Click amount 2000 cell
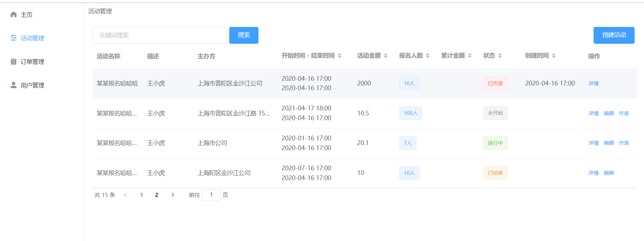Image resolution: width=644 pixels, height=241 pixels. coord(364,83)
